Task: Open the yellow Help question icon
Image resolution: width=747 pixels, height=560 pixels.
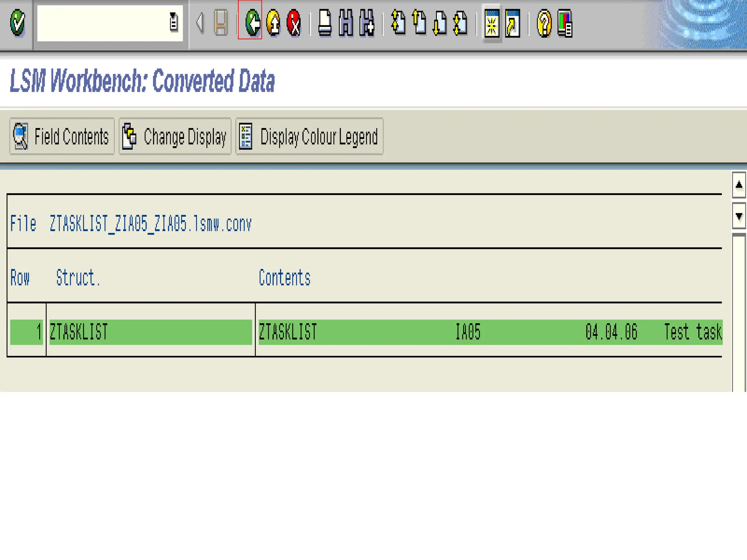Action: tap(544, 24)
